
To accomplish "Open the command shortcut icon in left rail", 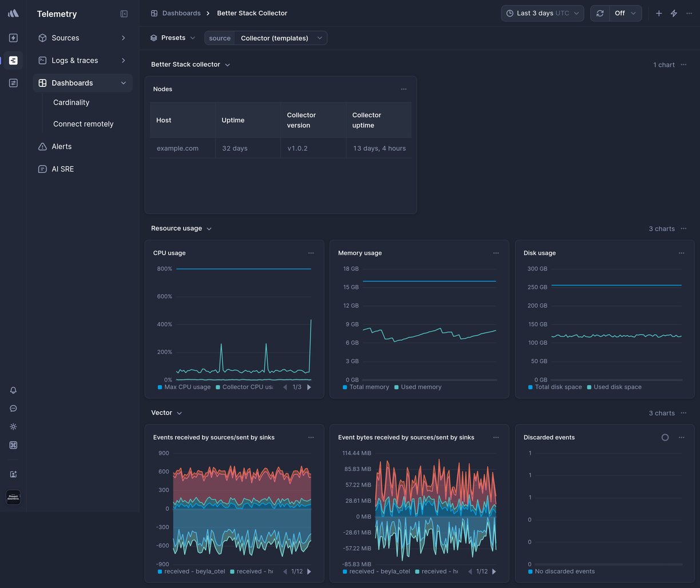I will click(13, 445).
